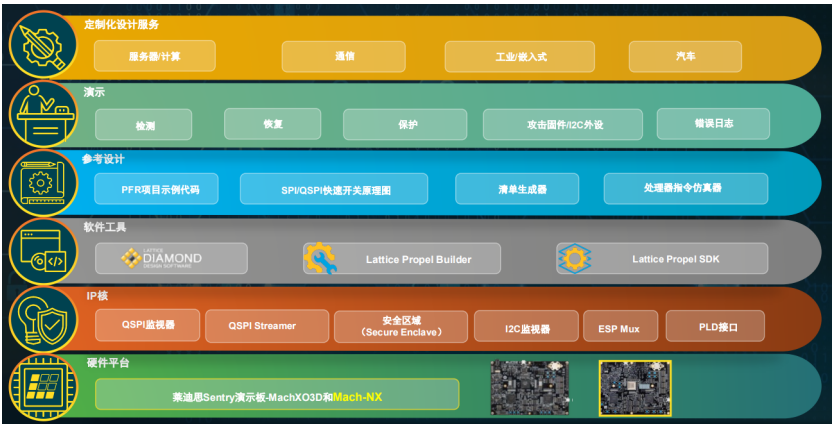Click the 演示 heading
The width and height of the screenshot is (835, 426).
click(x=94, y=92)
